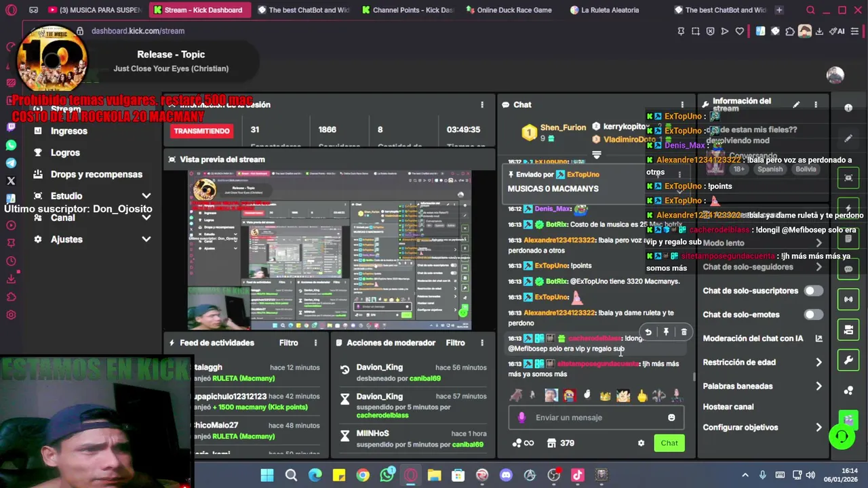Open Telegram icon in browser sidebar

pyautogui.click(x=11, y=163)
